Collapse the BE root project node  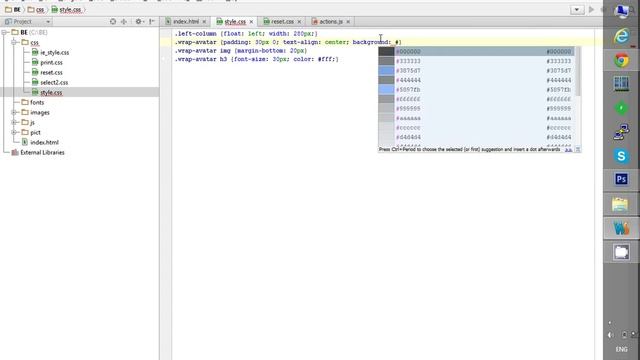tap(5, 32)
